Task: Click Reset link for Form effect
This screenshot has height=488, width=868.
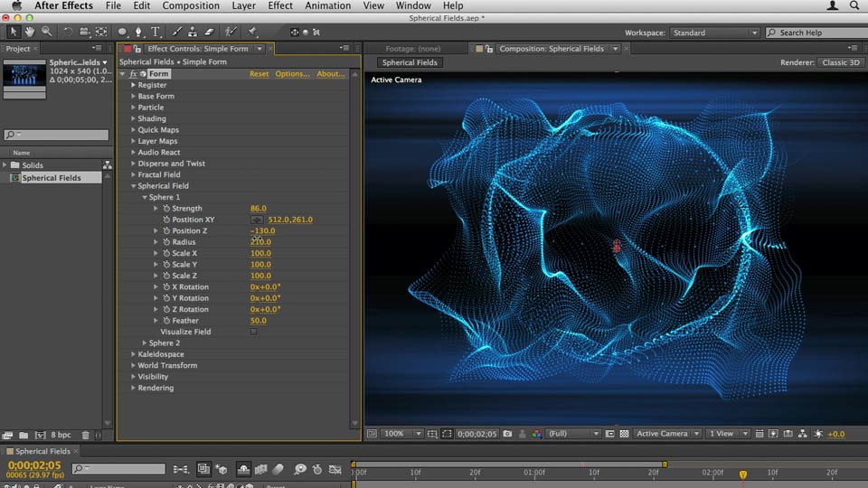Action: [x=259, y=74]
